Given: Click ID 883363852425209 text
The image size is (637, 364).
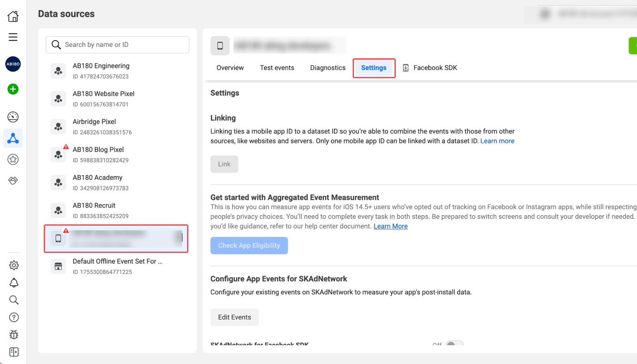Looking at the screenshot, I should (x=101, y=216).
